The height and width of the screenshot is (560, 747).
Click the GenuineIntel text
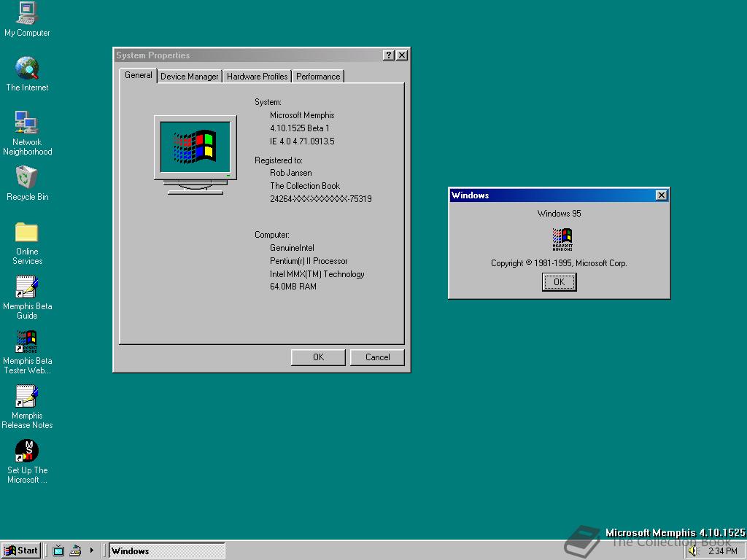coord(292,248)
